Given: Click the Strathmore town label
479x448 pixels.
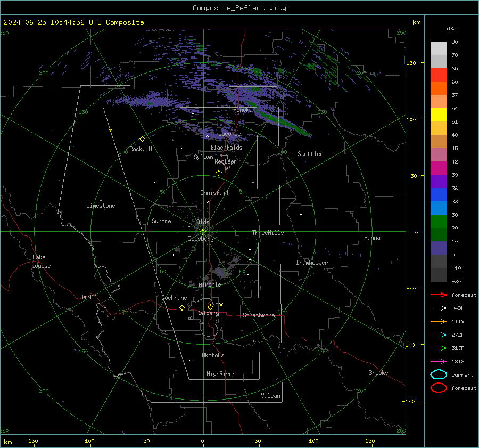Looking at the screenshot, I should 259,315.
